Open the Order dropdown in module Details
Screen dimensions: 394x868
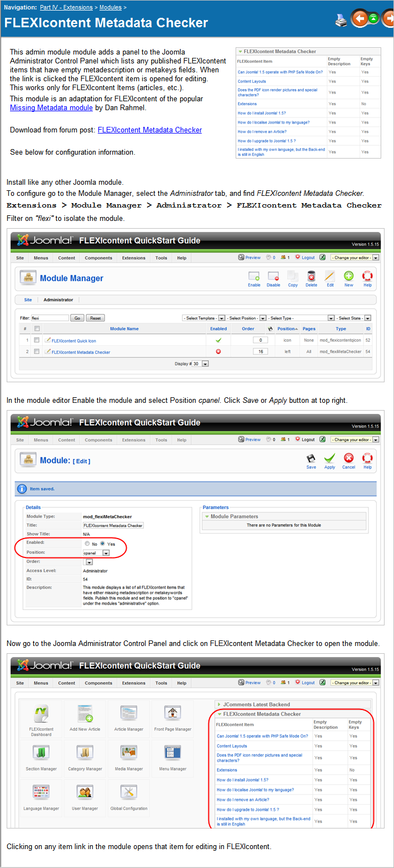pyautogui.click(x=88, y=562)
